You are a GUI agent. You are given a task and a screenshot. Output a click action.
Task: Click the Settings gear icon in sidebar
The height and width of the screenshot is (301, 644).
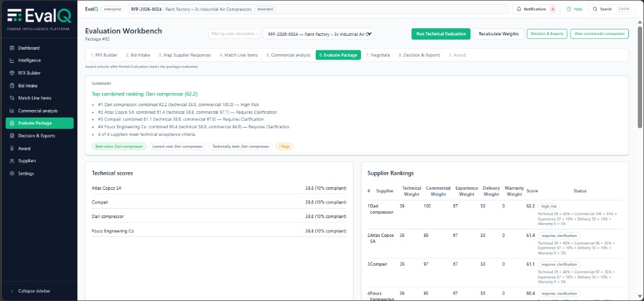click(x=12, y=173)
